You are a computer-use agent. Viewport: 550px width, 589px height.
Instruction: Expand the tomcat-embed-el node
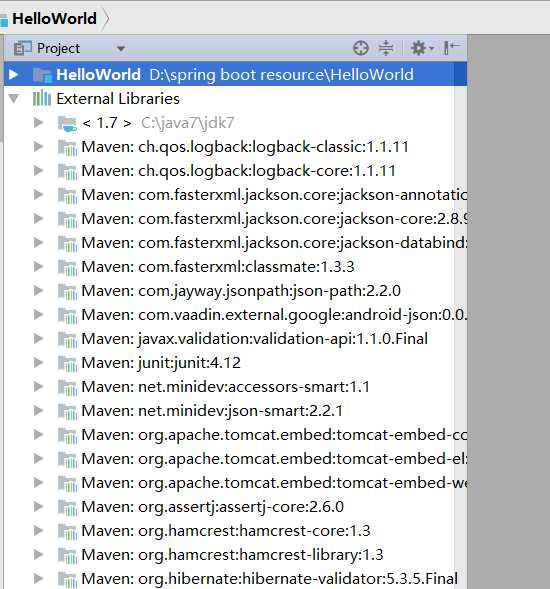point(38,459)
